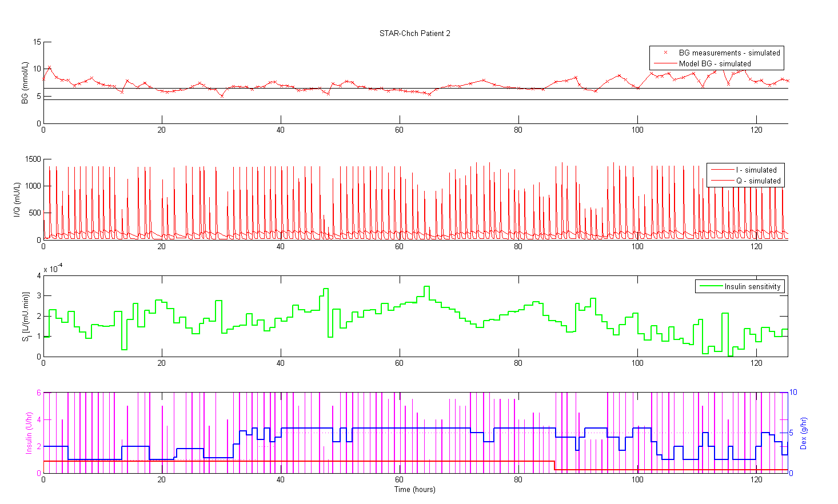Click the magenta "Insulin (U/hr)" axis label

[x=29, y=433]
